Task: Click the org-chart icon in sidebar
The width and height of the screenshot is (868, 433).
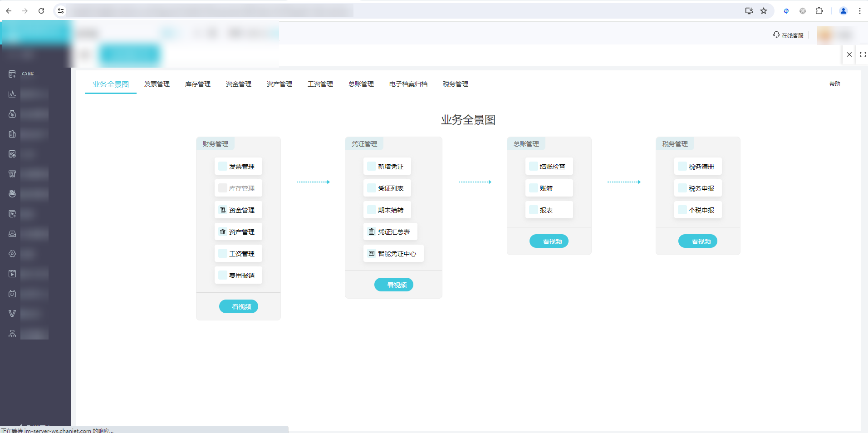Action: (12, 334)
